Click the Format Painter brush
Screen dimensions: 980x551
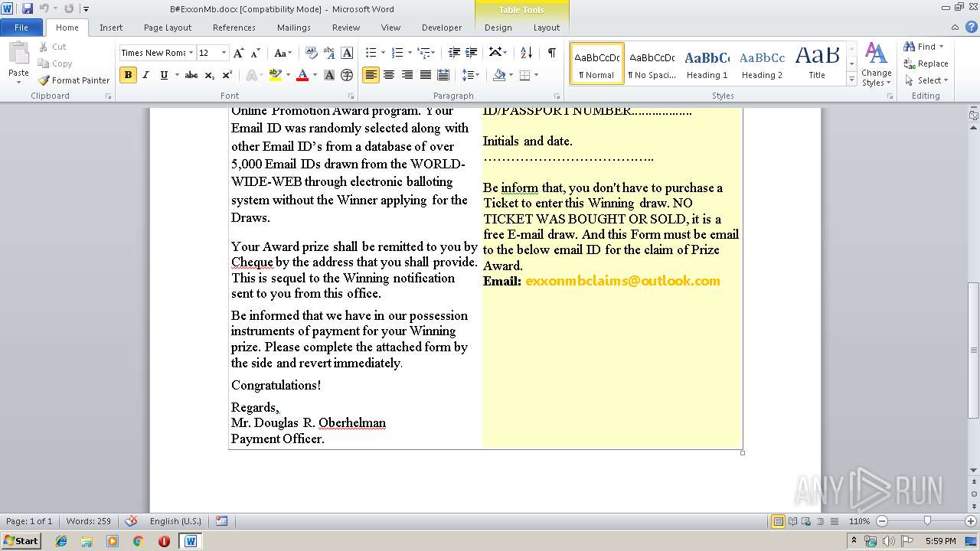tap(73, 80)
